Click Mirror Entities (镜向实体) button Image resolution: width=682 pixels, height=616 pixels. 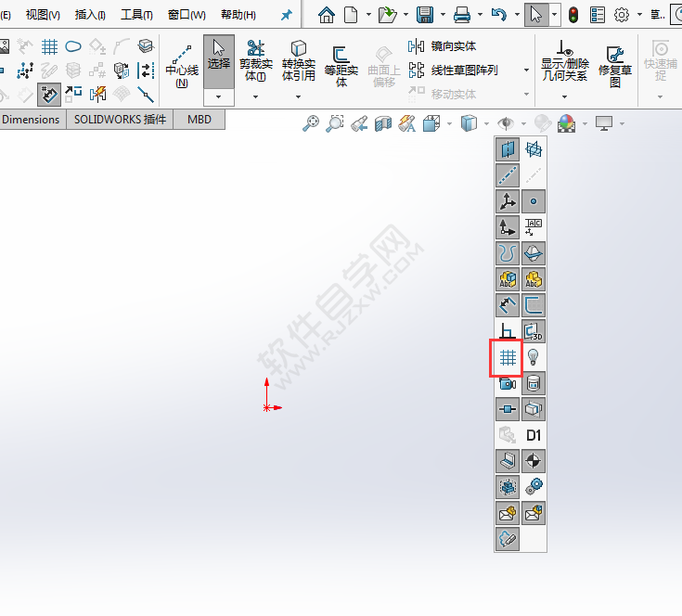pyautogui.click(x=442, y=46)
